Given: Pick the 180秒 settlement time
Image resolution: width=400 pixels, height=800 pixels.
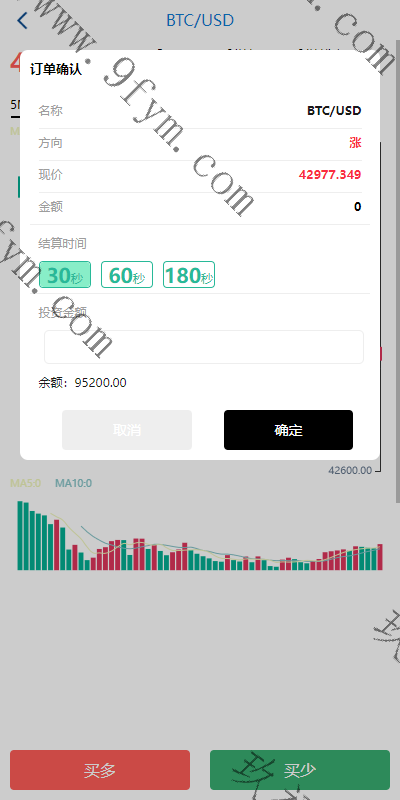Looking at the screenshot, I should 189,274.
